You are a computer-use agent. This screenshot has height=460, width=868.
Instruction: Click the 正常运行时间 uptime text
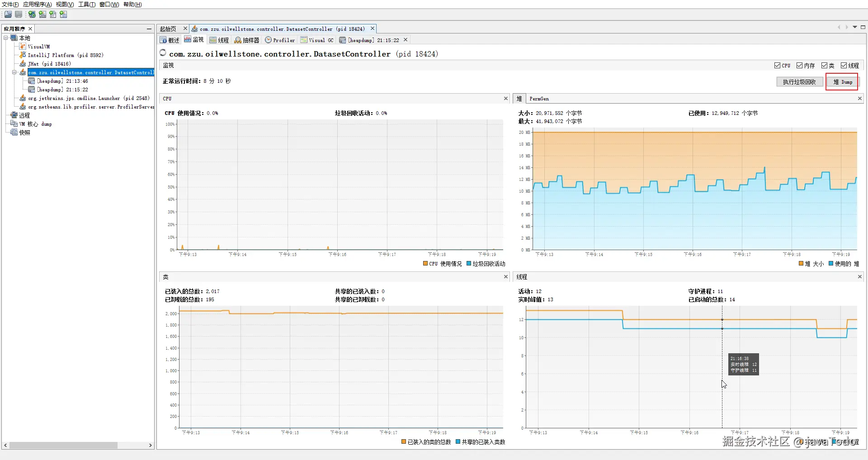pyautogui.click(x=197, y=81)
